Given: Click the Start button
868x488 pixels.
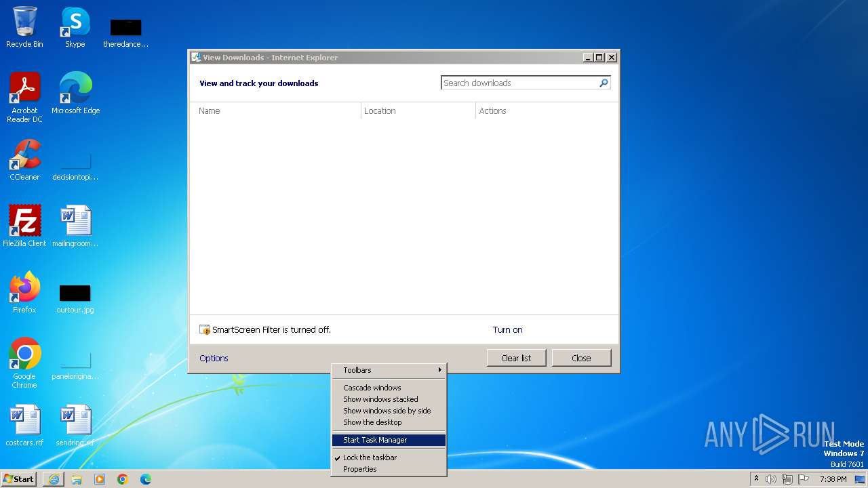Looking at the screenshot, I should tap(19, 479).
